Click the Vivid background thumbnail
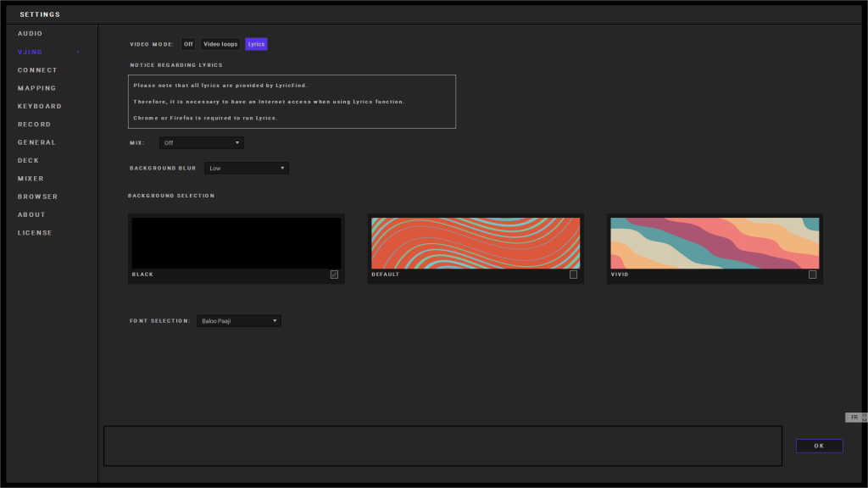Viewport: 868px width, 488px height. (714, 243)
